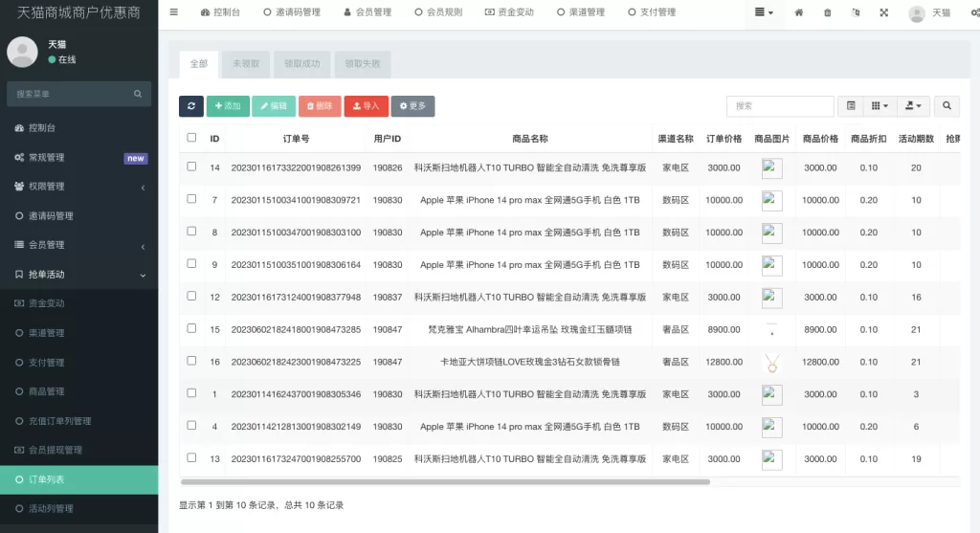Open 资金变动 in the sidebar
This screenshot has width=980, height=533.
tap(78, 303)
